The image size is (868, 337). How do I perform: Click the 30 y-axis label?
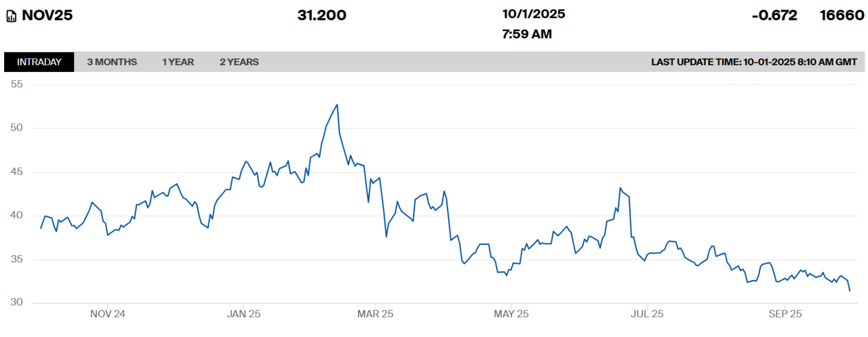(x=17, y=303)
